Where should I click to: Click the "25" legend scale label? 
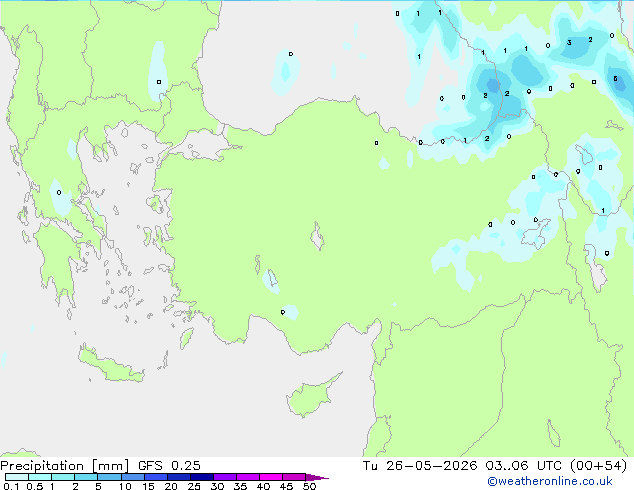pyautogui.click(x=194, y=486)
